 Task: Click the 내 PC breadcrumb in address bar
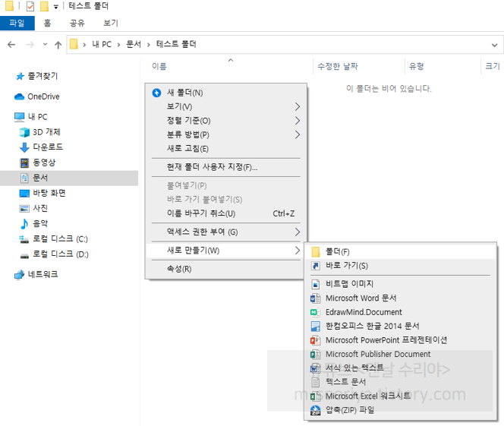[102, 44]
